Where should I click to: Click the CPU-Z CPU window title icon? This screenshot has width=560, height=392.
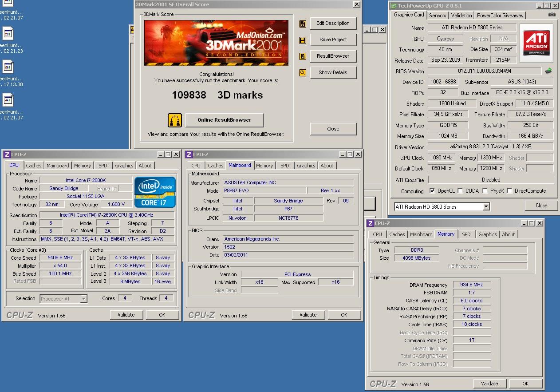[7, 154]
